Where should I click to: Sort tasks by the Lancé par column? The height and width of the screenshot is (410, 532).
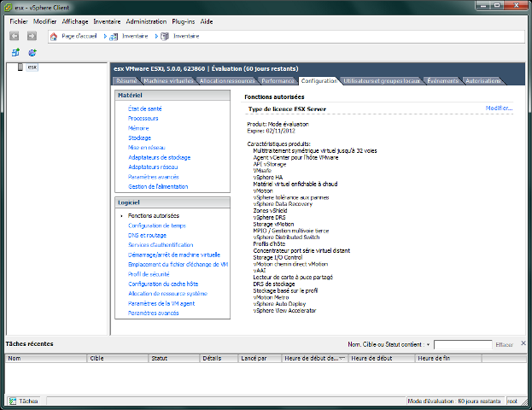(x=260, y=359)
